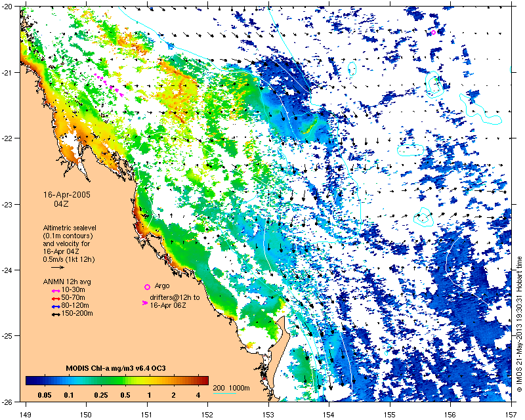Click the y-axis label -26
The width and height of the screenshot is (525, 420).
(x=7, y=402)
